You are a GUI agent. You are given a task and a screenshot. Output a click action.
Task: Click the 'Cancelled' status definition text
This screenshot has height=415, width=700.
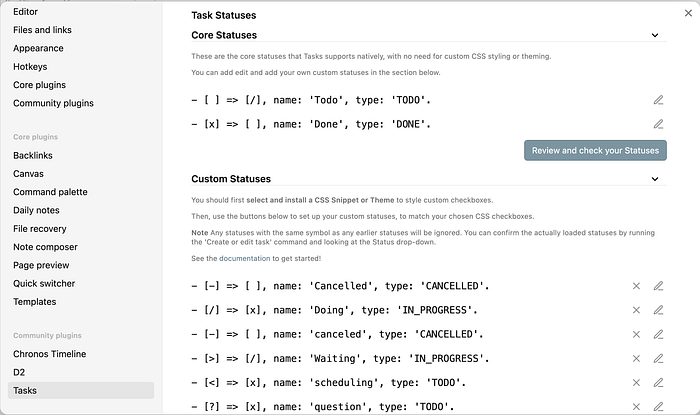340,286
